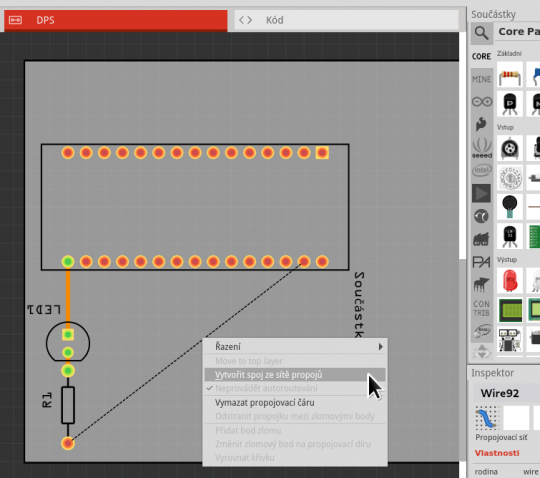Viewport: 540px width, 478px height.
Task: Expand the Řazení submenu
Action: 295,346
